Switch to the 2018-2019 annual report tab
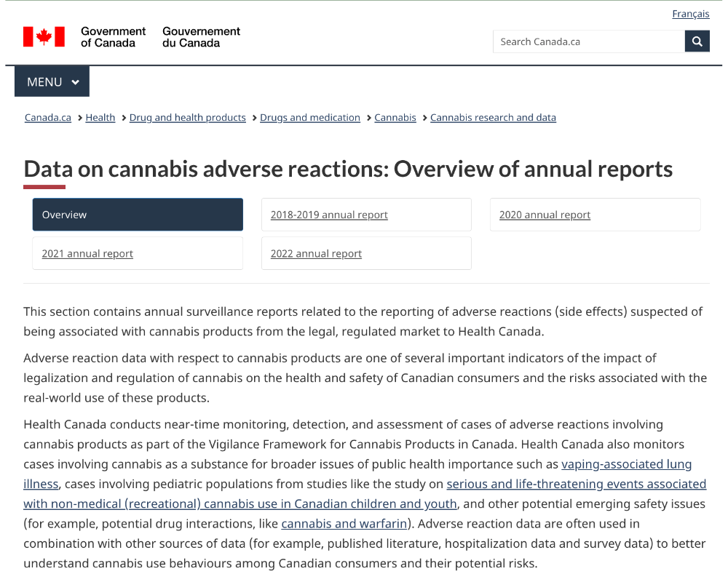 (328, 214)
